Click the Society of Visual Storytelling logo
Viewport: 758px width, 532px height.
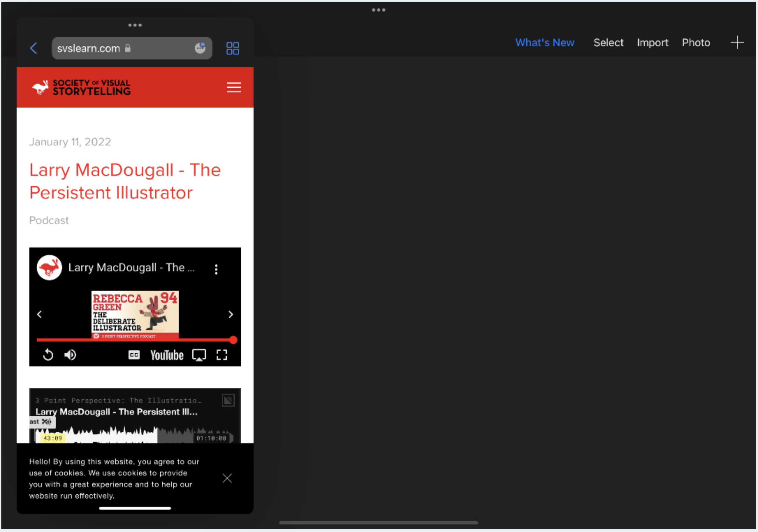pos(81,87)
